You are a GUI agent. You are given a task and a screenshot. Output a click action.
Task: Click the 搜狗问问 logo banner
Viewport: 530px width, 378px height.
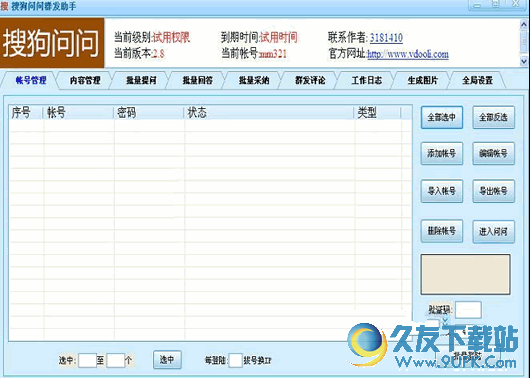tap(52, 43)
